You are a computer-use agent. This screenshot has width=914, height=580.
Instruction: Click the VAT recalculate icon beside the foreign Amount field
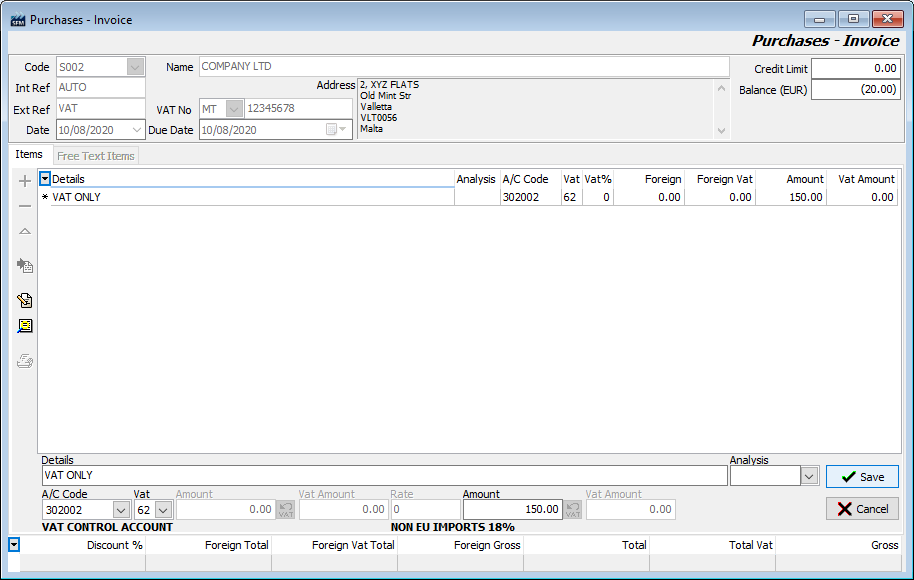point(286,509)
